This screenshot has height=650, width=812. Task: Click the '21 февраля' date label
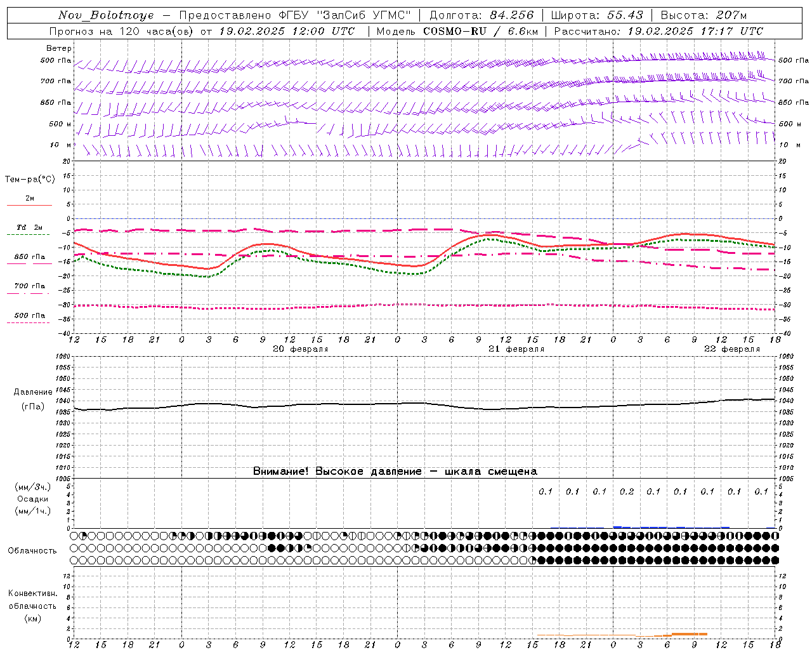(516, 349)
